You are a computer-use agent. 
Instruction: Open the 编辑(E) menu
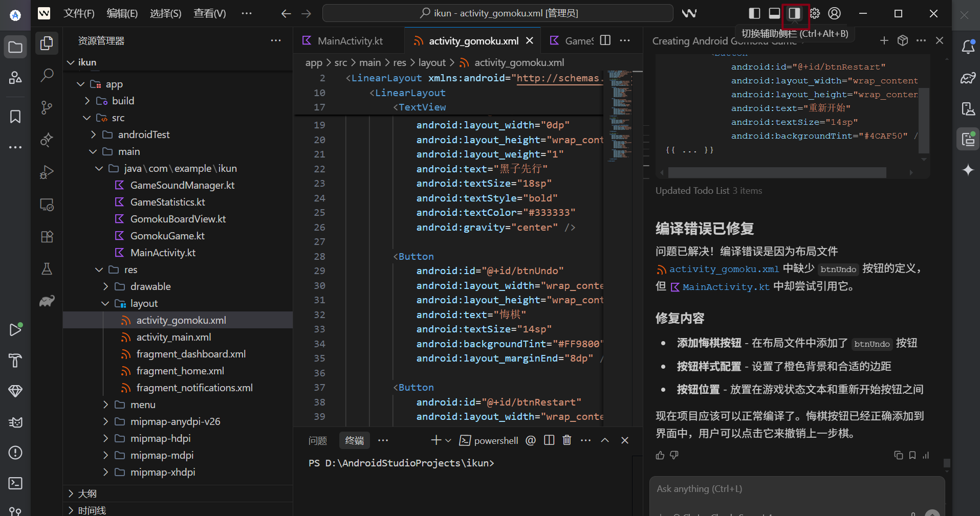click(x=122, y=13)
